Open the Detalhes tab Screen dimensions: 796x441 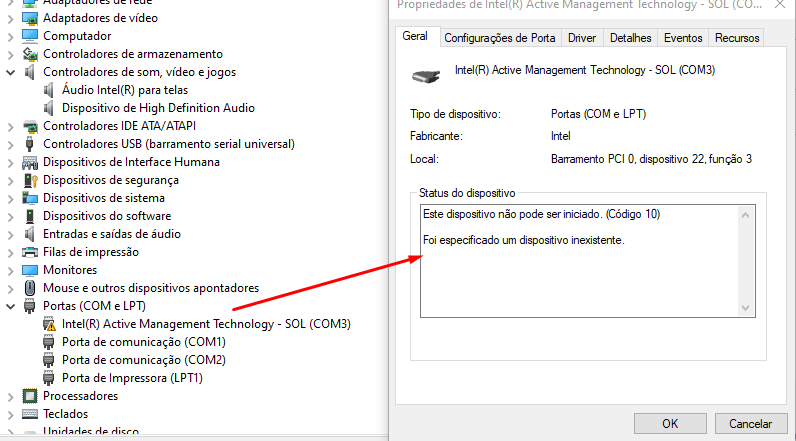631,38
